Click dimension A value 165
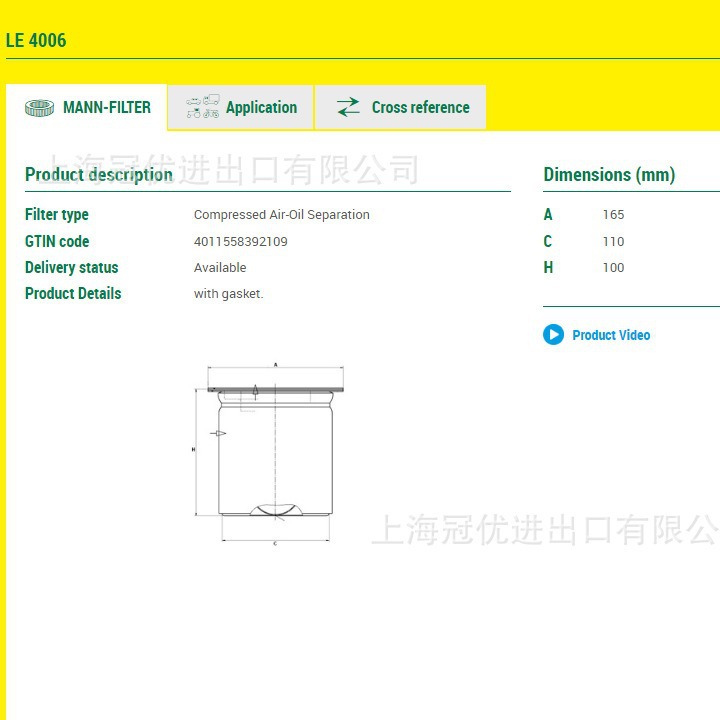The height and width of the screenshot is (720, 720). tap(613, 214)
